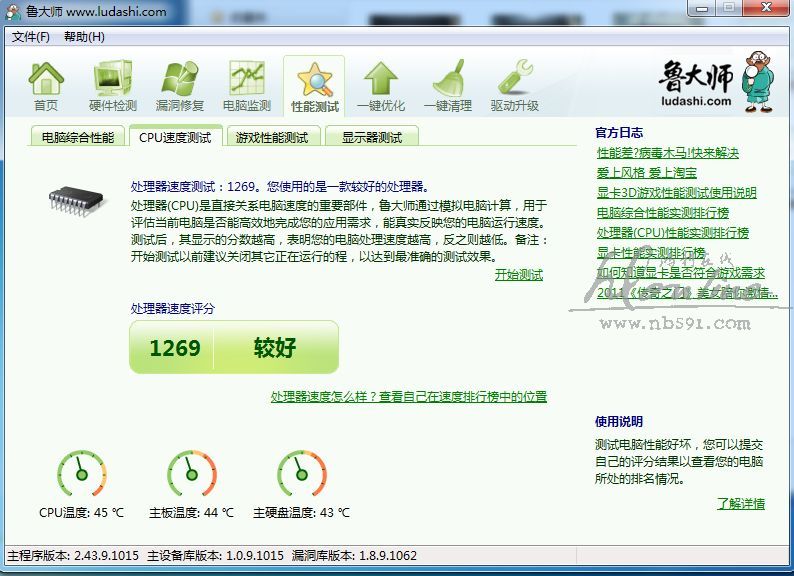The width and height of the screenshot is (794, 576).
Task: Click 了解详情 link for details
Action: [x=740, y=503]
